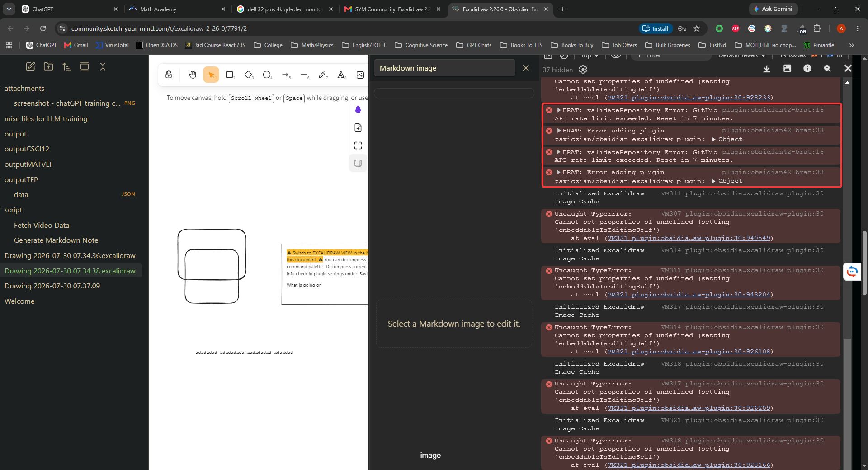Screen dimensions: 868x470
Task: Open the outputCSCI12 folder
Action: pyautogui.click(x=27, y=149)
